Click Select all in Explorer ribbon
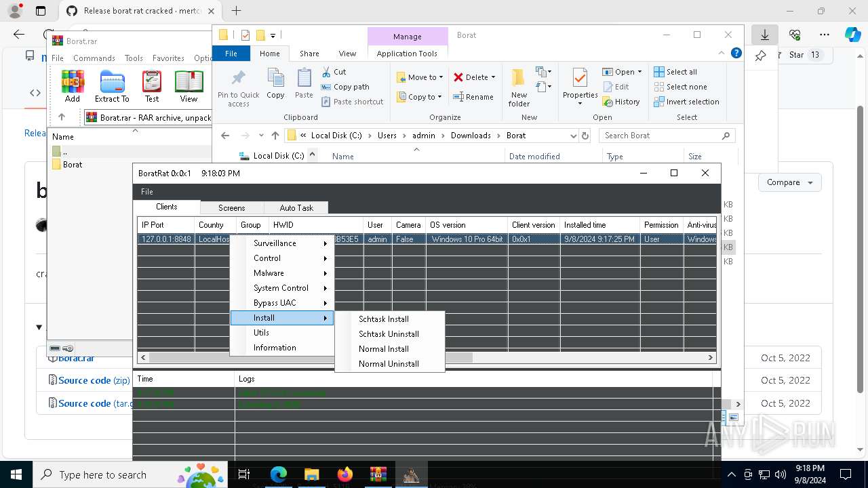This screenshot has width=868, height=488. click(x=675, y=72)
